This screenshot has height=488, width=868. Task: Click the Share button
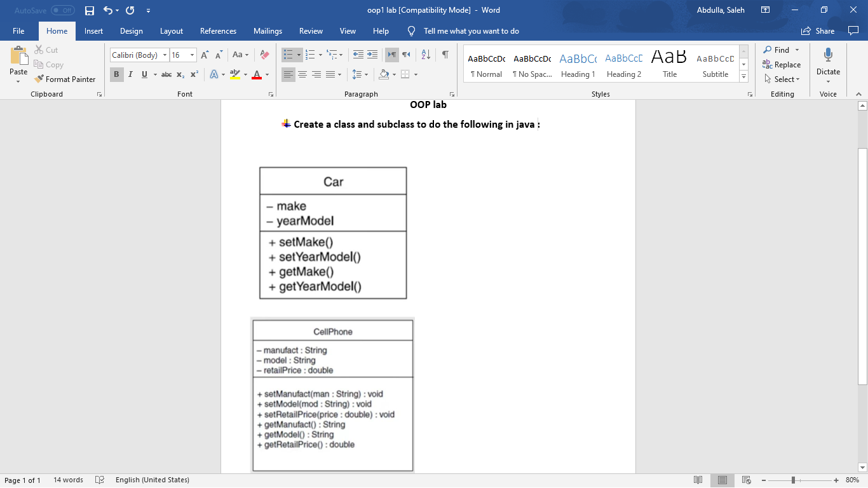(818, 30)
